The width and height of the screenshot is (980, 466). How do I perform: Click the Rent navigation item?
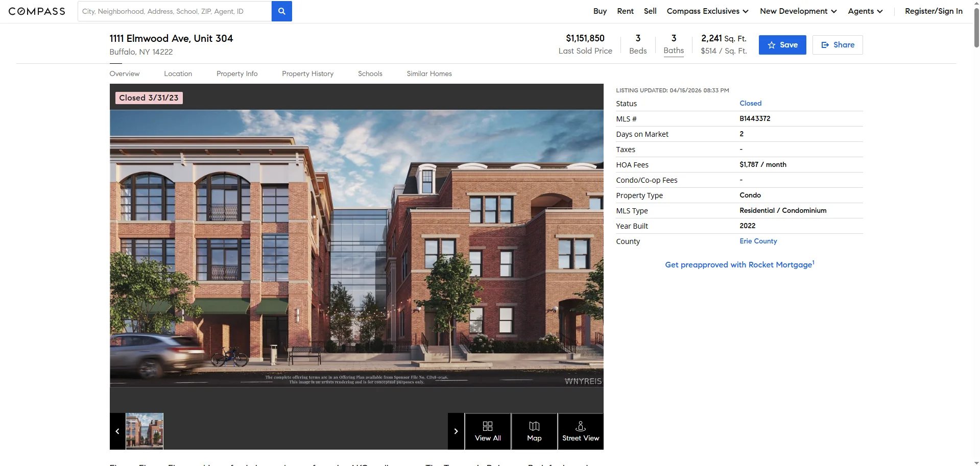(625, 11)
